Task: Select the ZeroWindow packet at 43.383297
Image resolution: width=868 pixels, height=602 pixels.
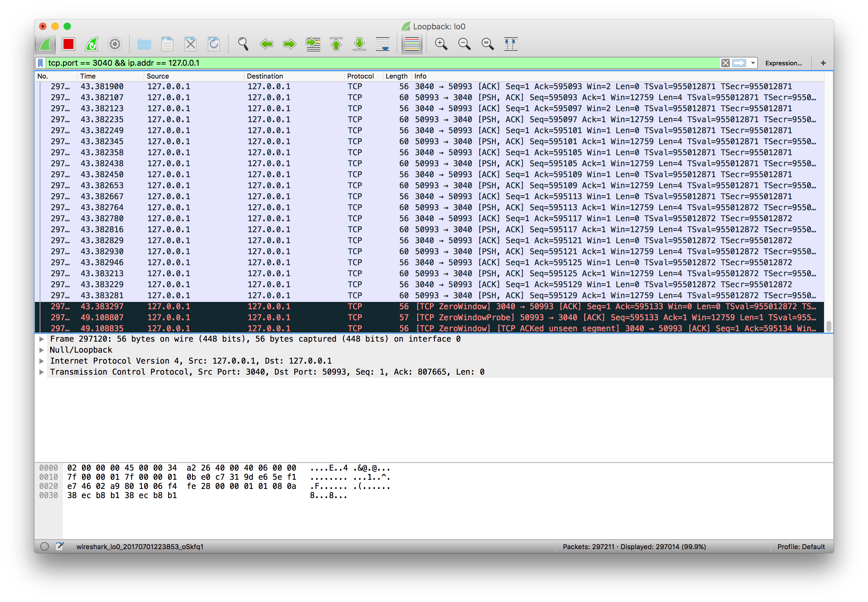Action: (429, 307)
